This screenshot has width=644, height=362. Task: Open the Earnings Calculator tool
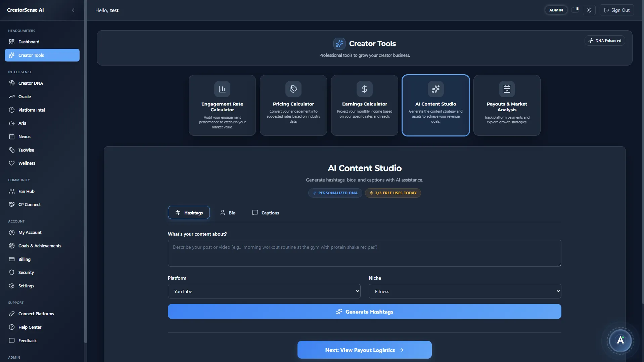[364, 105]
